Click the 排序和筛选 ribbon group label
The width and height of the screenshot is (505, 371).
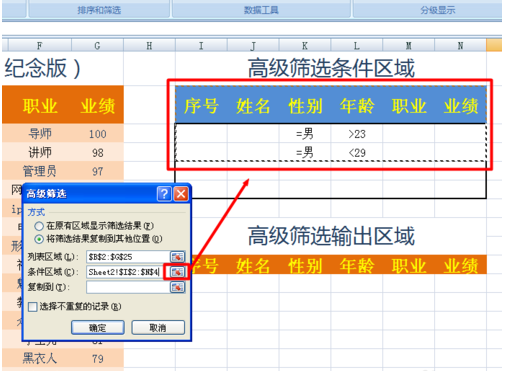tap(99, 10)
